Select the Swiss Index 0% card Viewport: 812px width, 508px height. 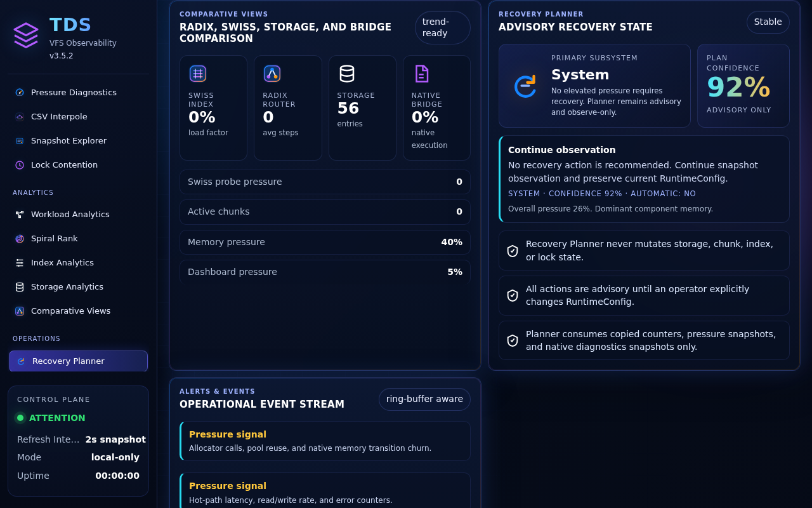pyautogui.click(x=213, y=108)
